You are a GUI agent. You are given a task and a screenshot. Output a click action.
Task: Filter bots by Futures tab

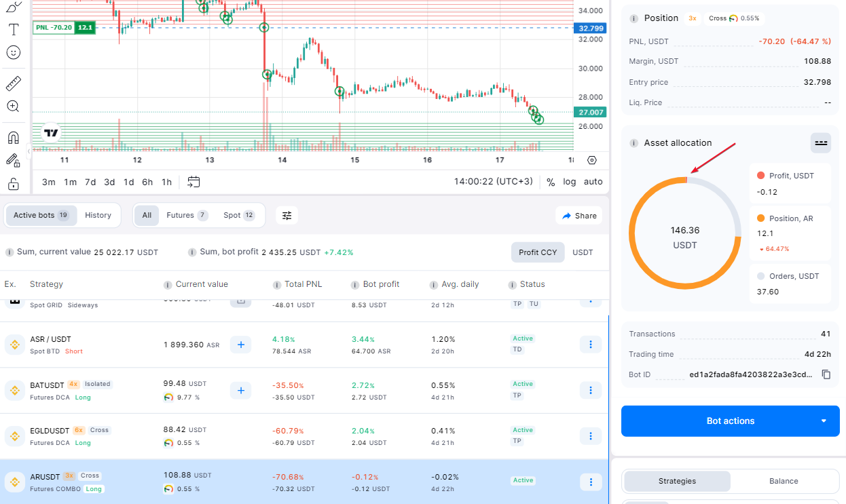(x=186, y=215)
